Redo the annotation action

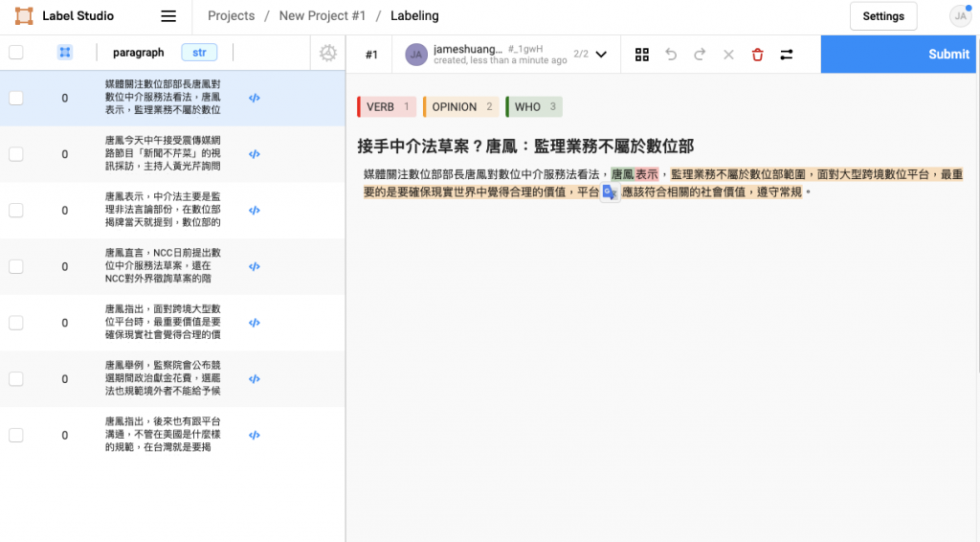click(x=700, y=55)
